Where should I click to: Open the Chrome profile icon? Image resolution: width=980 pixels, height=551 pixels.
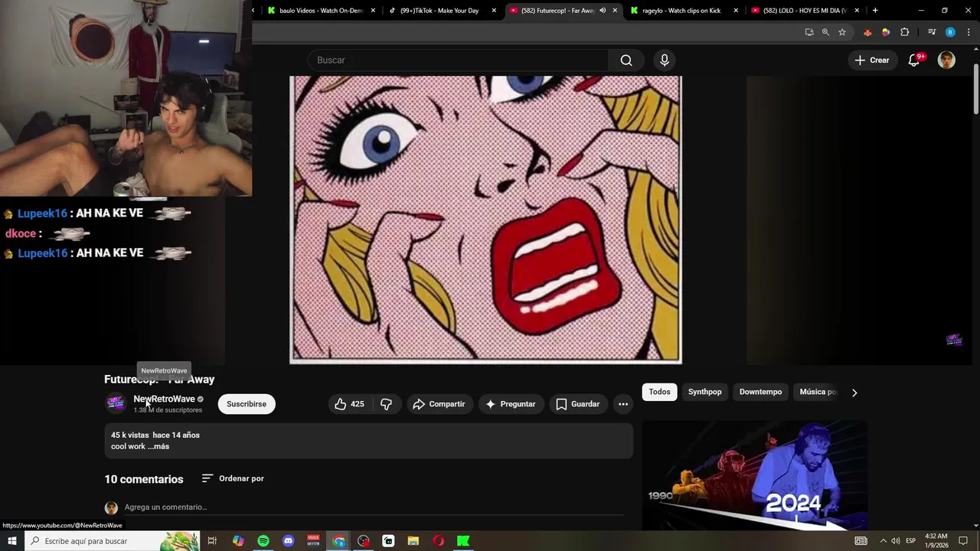[950, 32]
